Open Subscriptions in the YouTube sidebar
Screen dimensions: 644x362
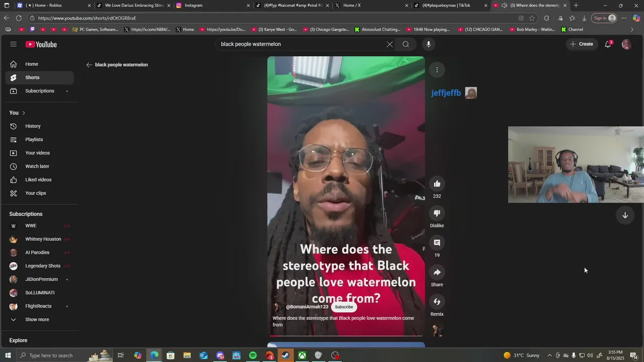[39, 91]
